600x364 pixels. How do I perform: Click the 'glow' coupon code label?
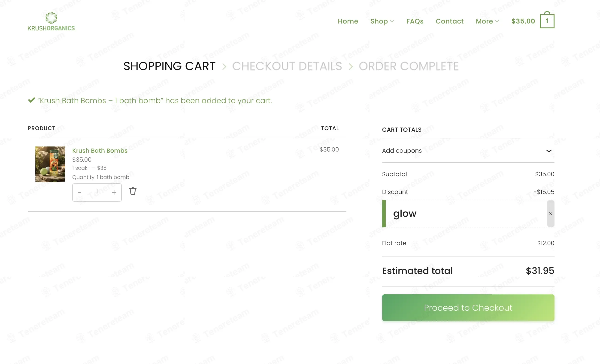pos(404,214)
